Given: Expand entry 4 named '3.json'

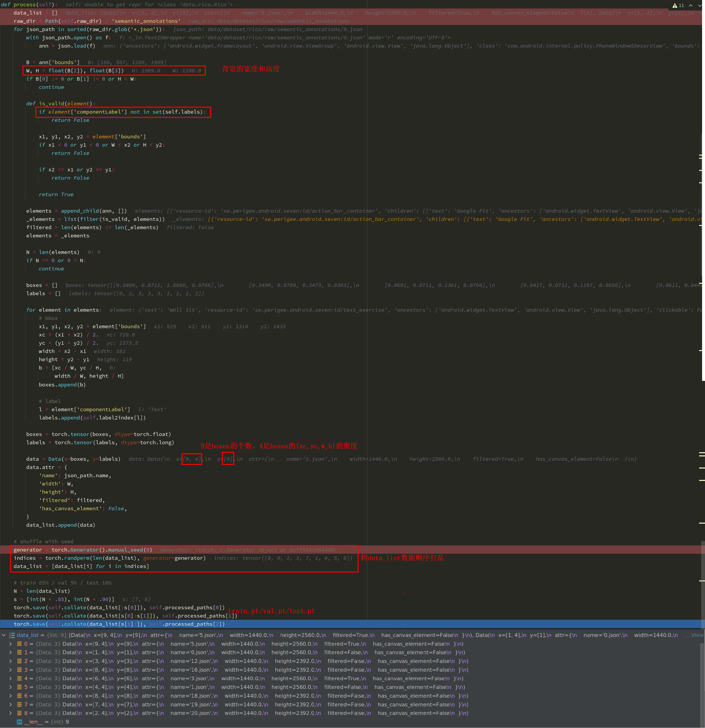Looking at the screenshot, I should click(10, 678).
